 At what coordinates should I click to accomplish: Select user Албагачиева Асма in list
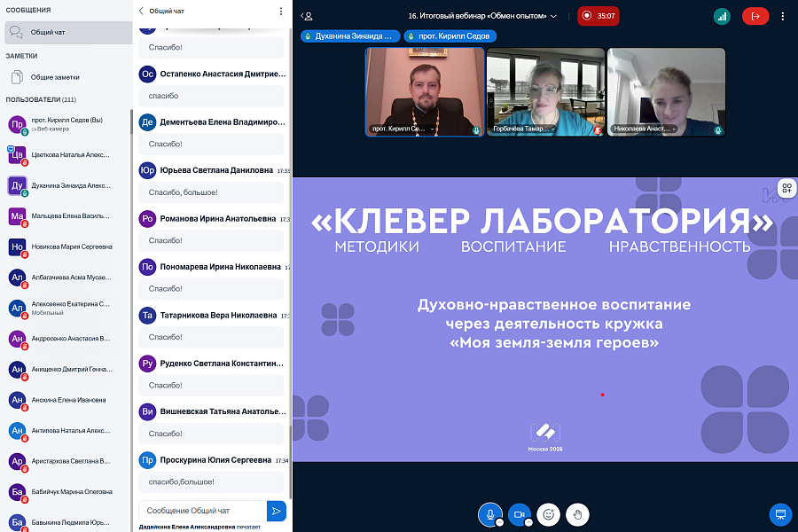[x=66, y=278]
